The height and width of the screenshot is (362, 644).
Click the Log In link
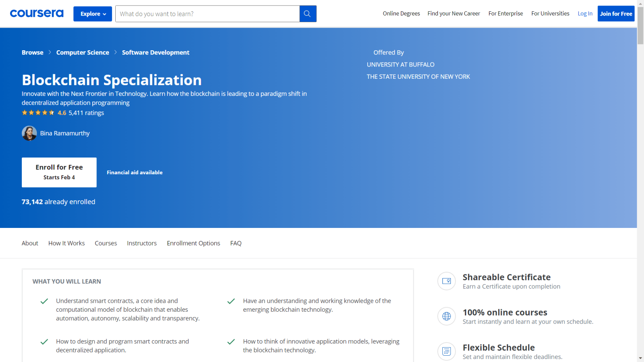585,13
